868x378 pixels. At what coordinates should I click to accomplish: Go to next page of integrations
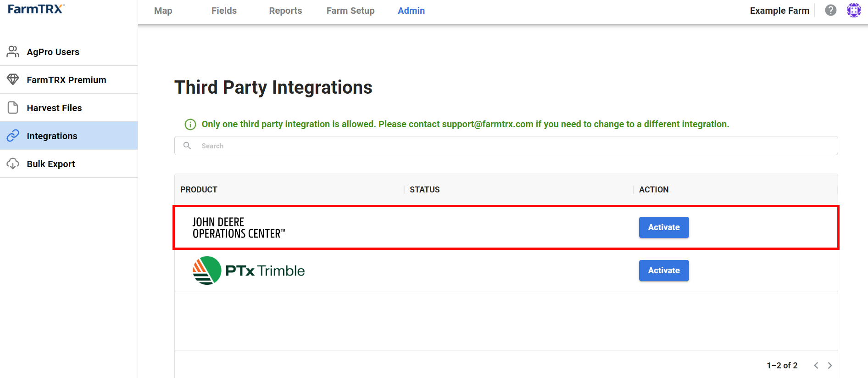829,366
